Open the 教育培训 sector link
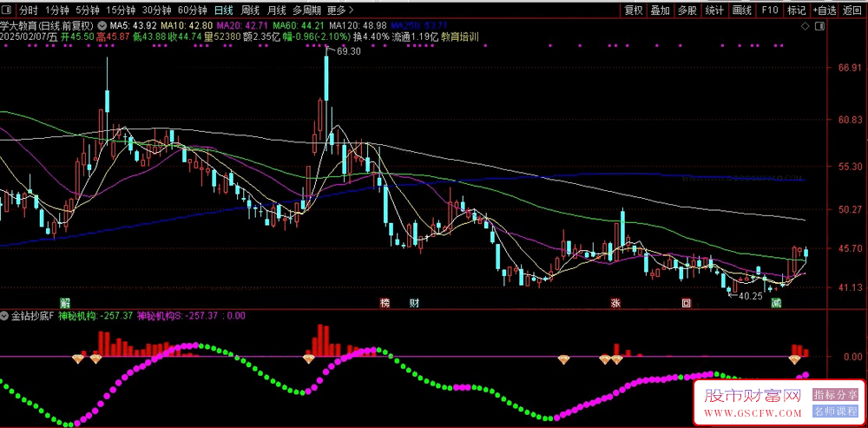This screenshot has height=428, width=868. [462, 36]
